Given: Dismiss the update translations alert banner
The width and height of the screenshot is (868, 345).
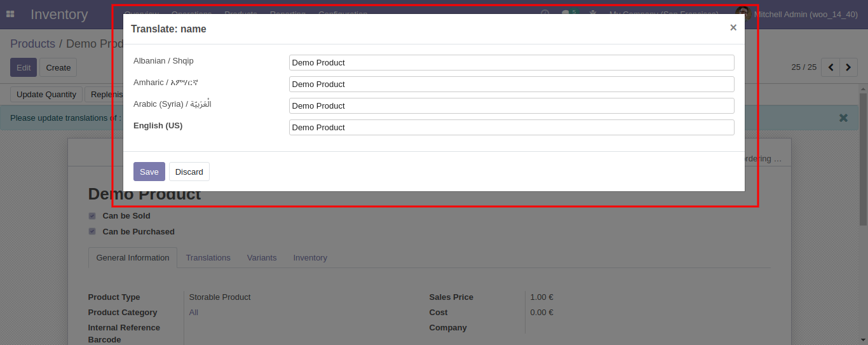Looking at the screenshot, I should tap(843, 118).
